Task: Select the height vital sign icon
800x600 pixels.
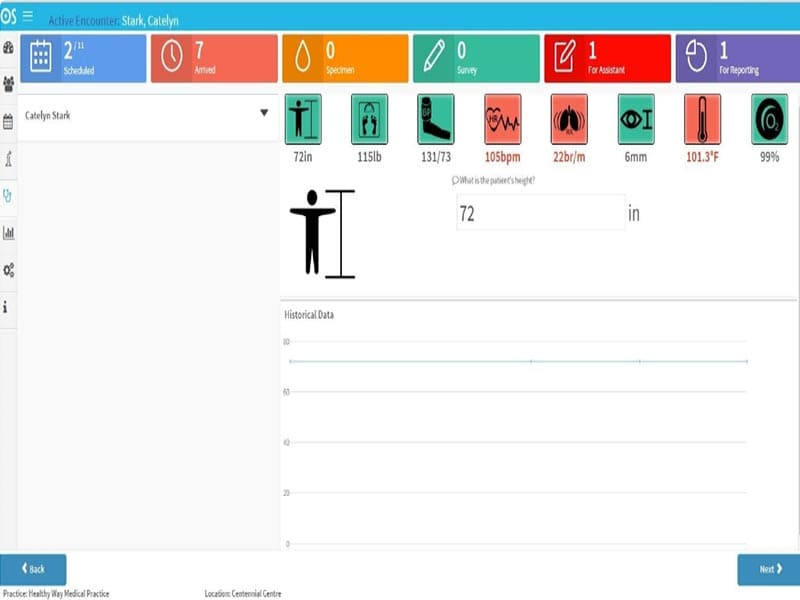Action: (303, 119)
